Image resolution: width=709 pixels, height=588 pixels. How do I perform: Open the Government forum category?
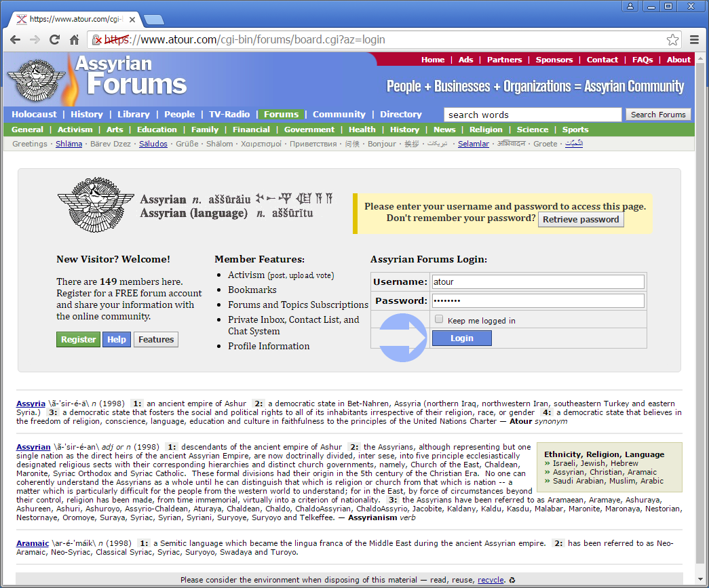click(x=309, y=130)
